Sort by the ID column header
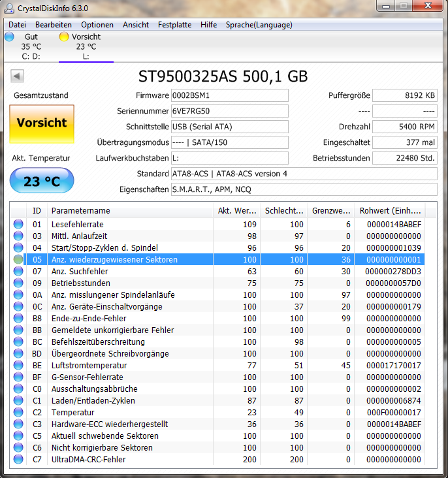The height and width of the screenshot is (478, 448). click(x=37, y=211)
